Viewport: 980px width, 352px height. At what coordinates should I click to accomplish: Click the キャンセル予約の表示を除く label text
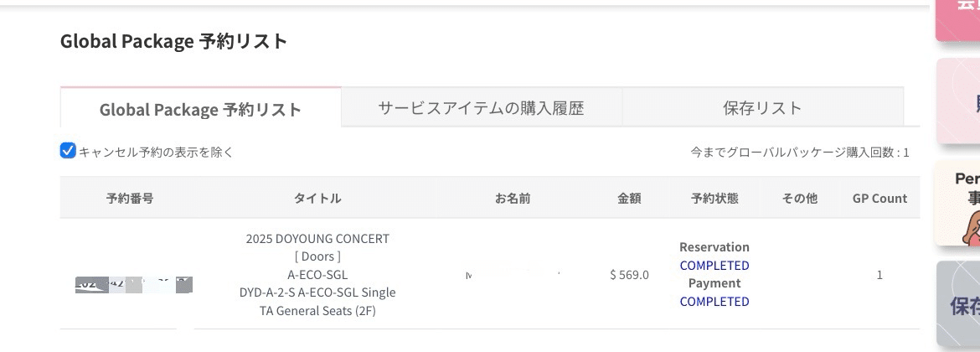156,152
